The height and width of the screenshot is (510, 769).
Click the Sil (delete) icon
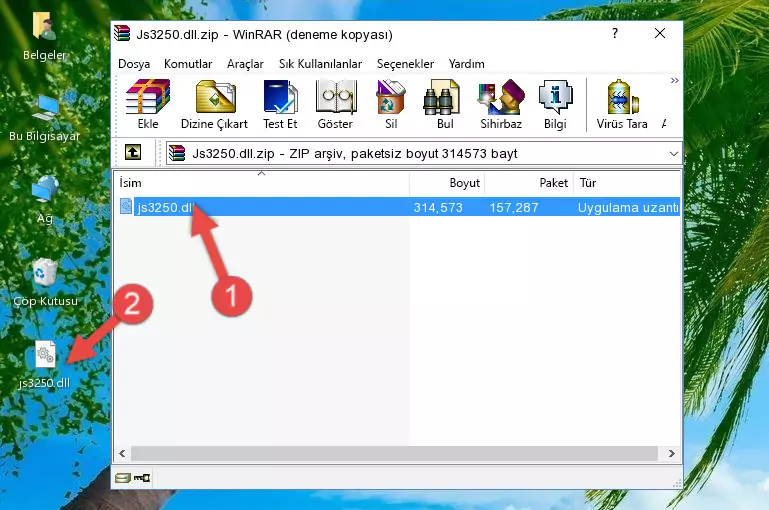(x=391, y=104)
